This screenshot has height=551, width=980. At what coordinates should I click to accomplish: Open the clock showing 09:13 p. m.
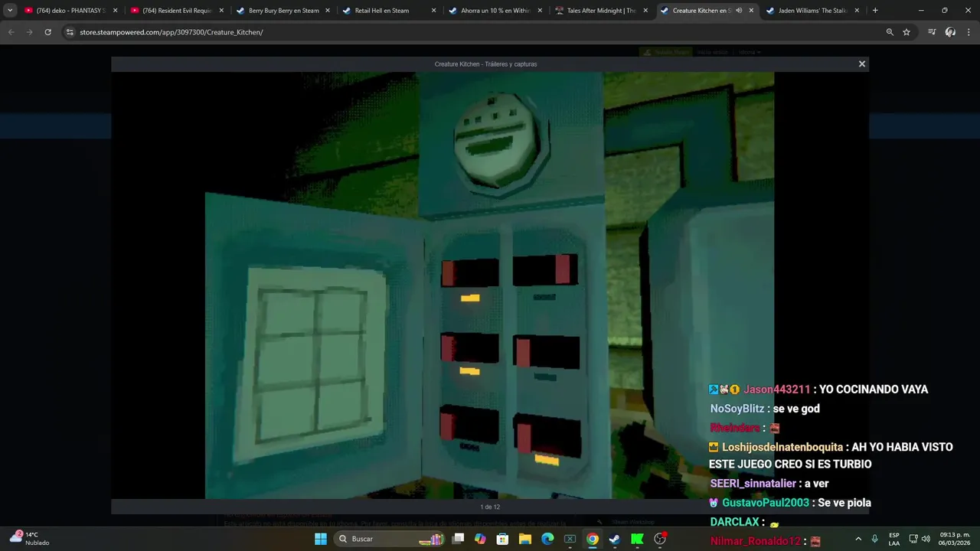point(955,539)
